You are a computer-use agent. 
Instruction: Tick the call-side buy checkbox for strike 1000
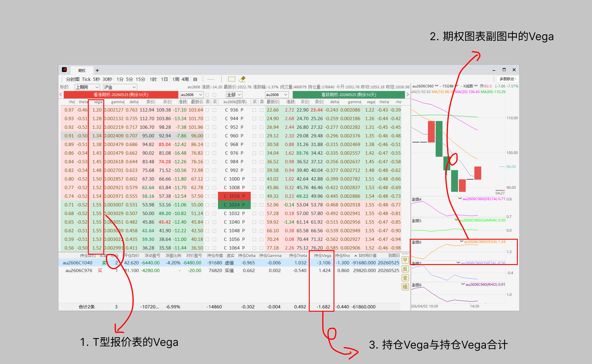[x=214, y=179]
